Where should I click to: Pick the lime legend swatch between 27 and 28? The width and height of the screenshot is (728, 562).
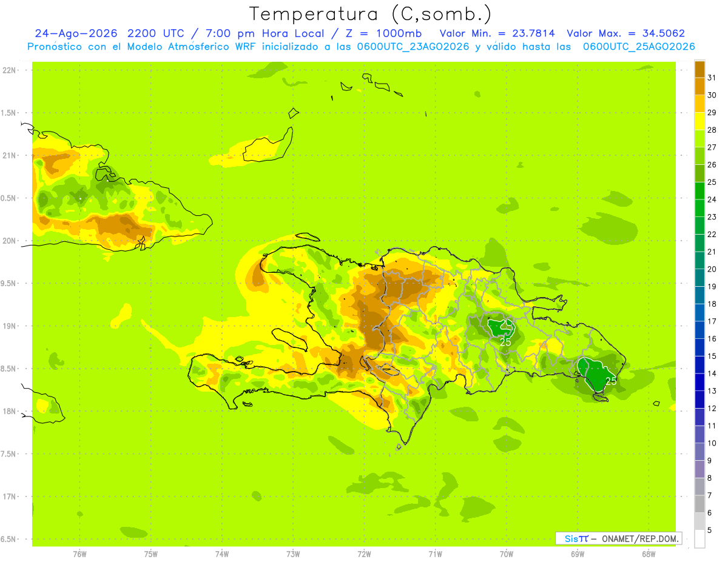coord(699,139)
